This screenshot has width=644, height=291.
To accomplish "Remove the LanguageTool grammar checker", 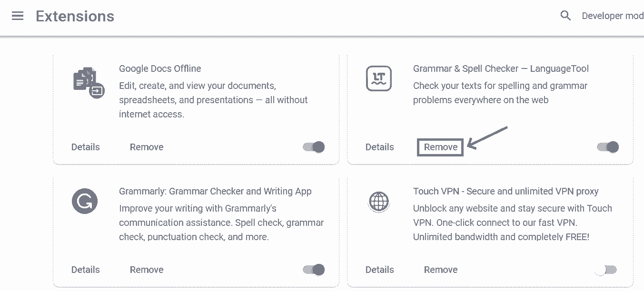I will point(441,147).
